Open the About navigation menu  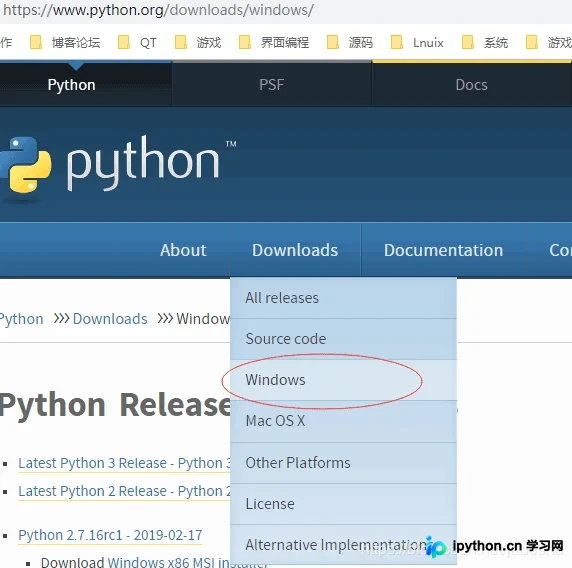coord(183,250)
